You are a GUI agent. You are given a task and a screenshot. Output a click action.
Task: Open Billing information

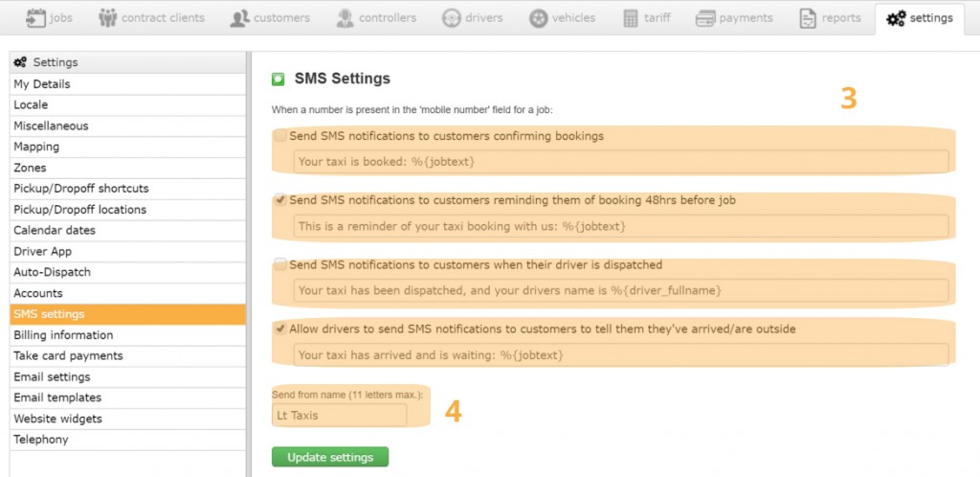(128, 335)
